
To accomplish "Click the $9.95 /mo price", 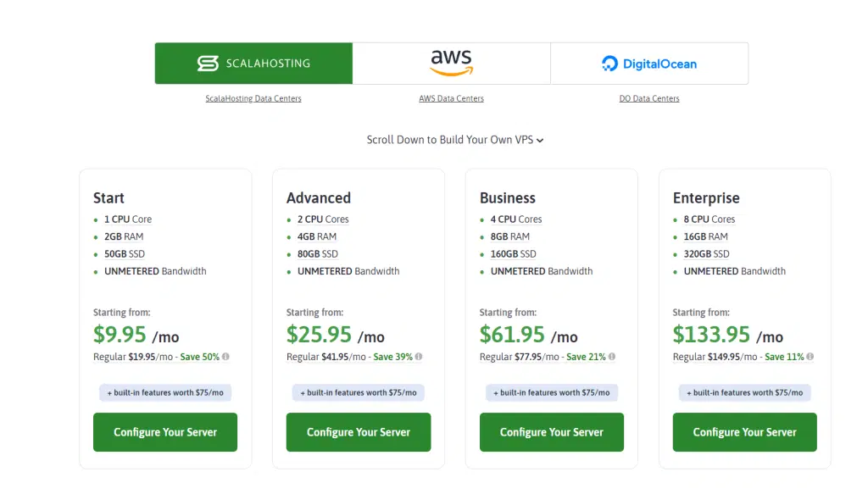I will point(136,335).
